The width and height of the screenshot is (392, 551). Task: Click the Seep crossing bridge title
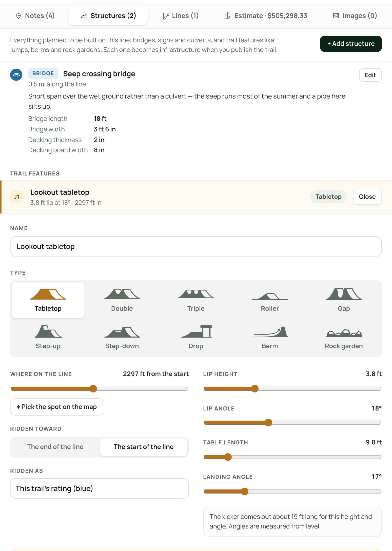(99, 74)
